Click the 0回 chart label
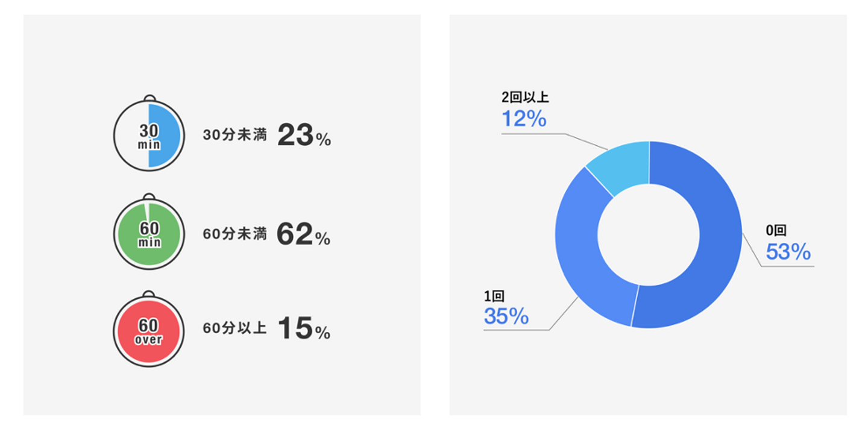The width and height of the screenshot is (868, 432). 776,231
